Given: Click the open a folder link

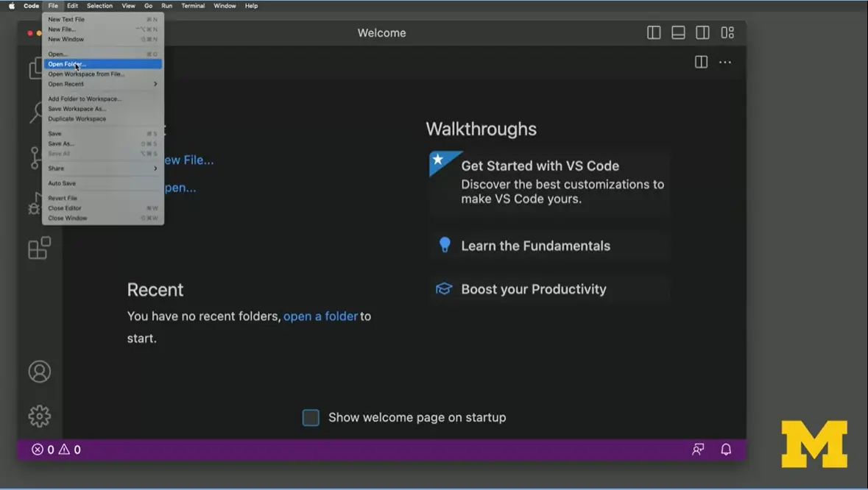Looking at the screenshot, I should coord(320,316).
